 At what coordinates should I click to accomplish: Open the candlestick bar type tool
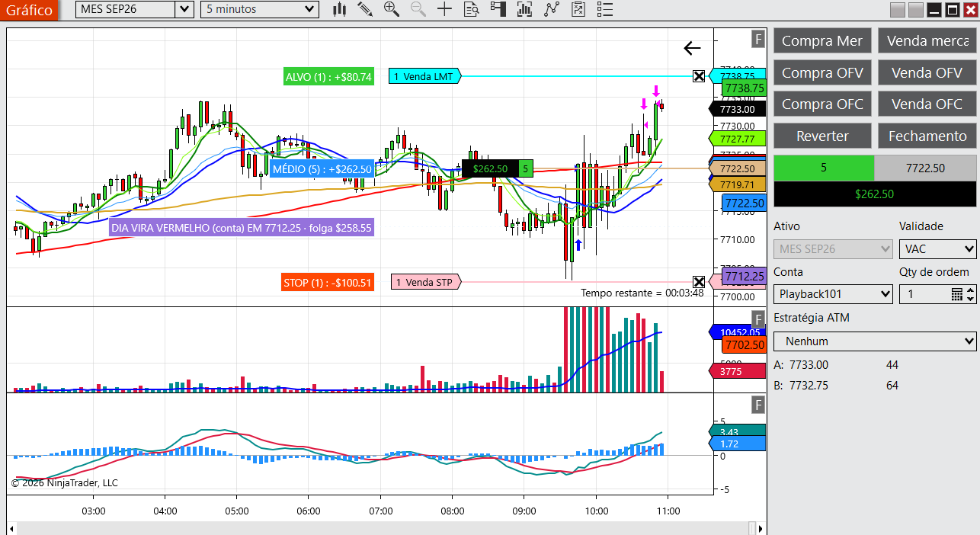(340, 9)
